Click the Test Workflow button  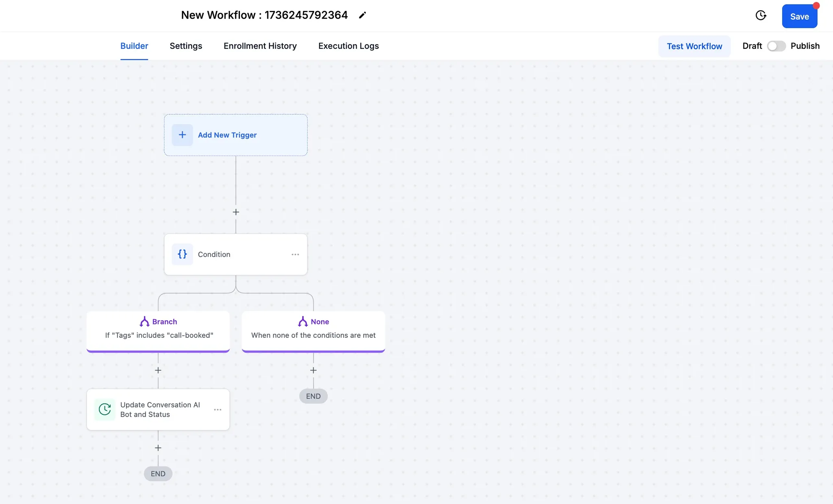point(694,46)
